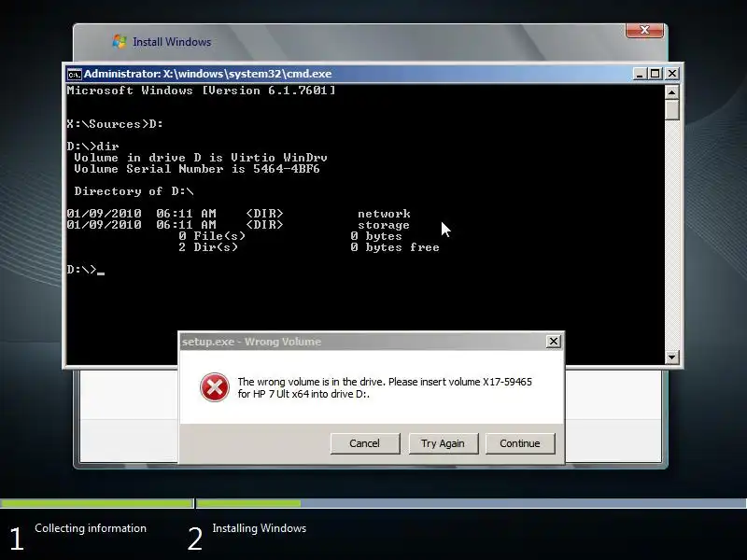Click the Windows flag logo in Install Windows

coord(120,41)
